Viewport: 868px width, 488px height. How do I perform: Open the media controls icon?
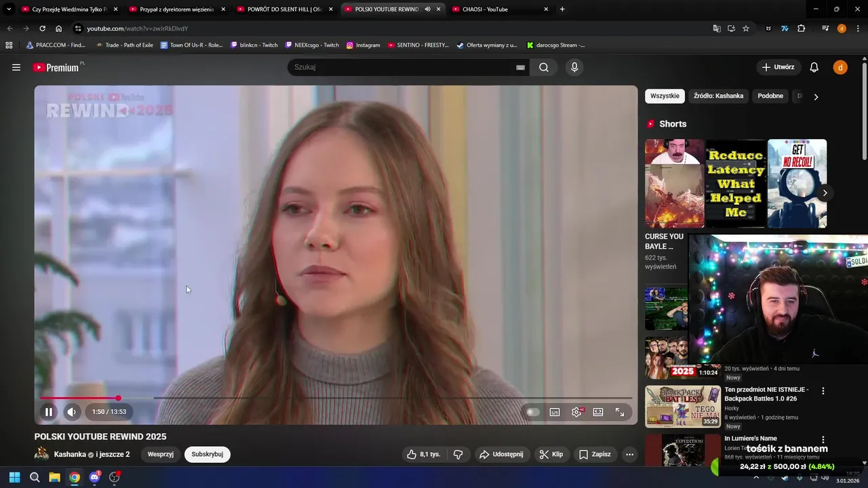(825, 28)
